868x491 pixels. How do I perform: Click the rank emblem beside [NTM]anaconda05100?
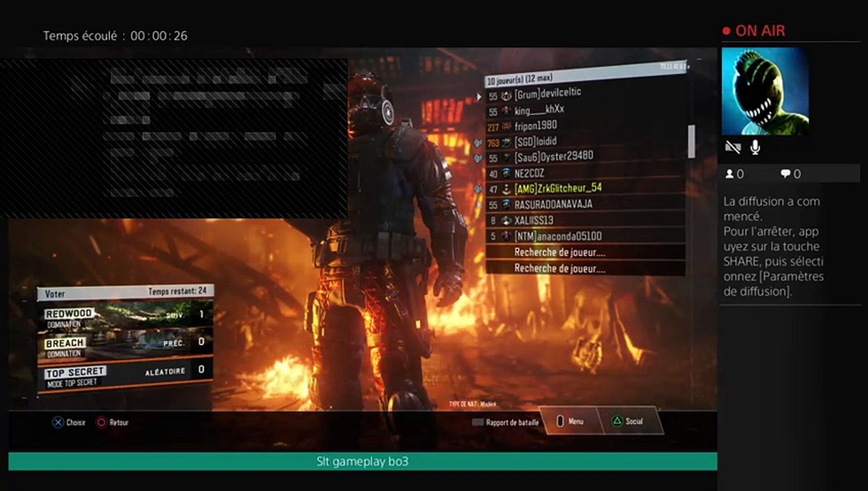[x=506, y=236]
